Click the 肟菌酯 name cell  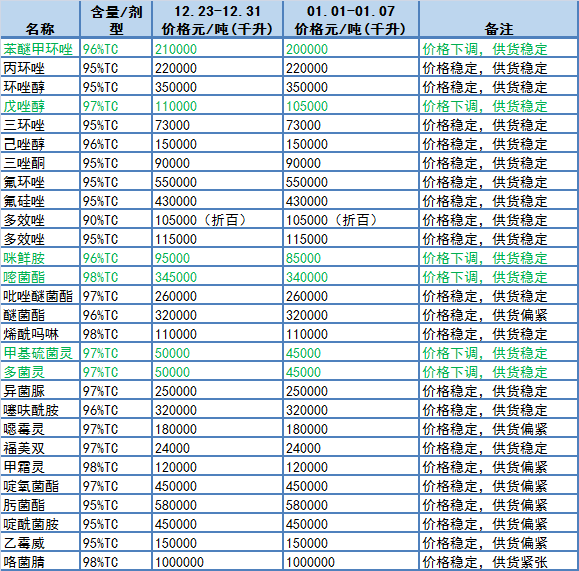[40, 505]
